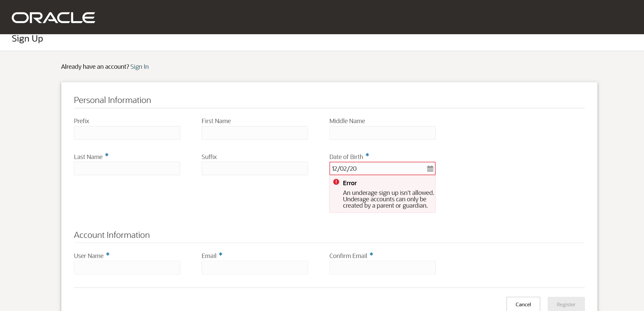Follow the Sign In link
644x311 pixels.
pyautogui.click(x=139, y=67)
